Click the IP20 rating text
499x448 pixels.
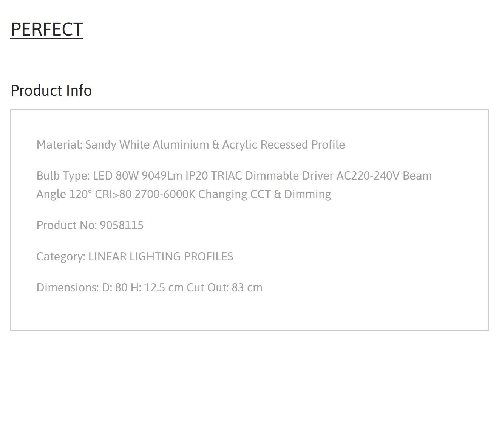196,175
